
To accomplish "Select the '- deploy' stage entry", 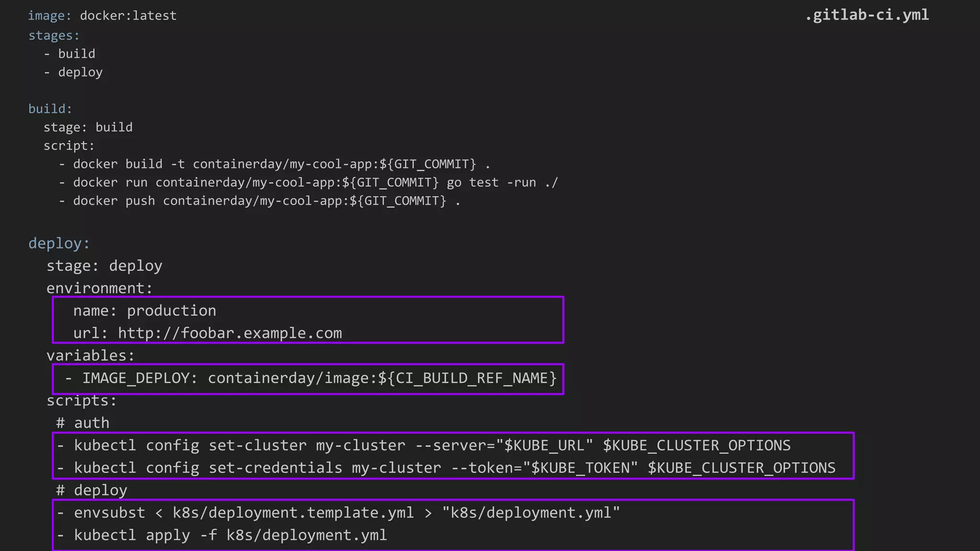I will click(73, 72).
